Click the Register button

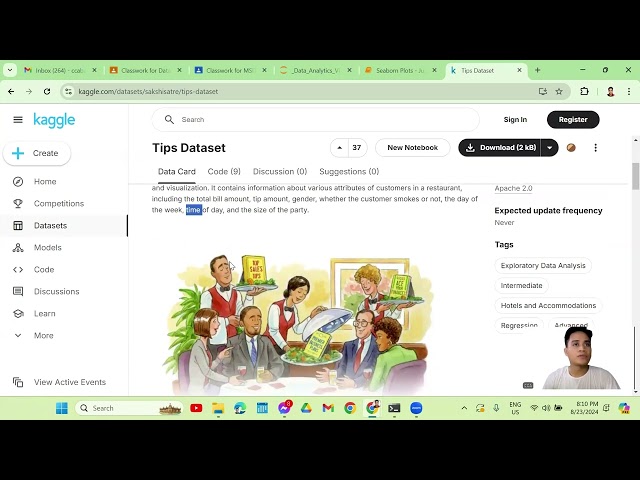pyautogui.click(x=573, y=120)
